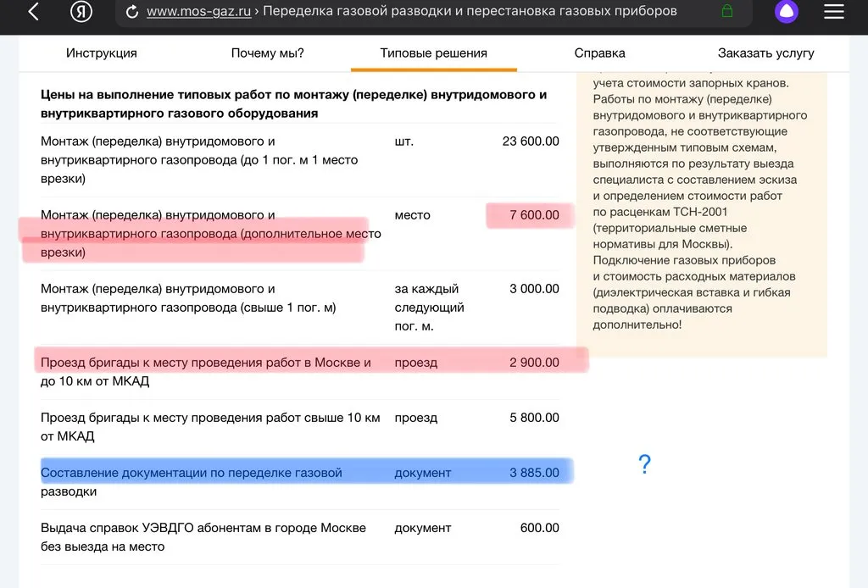The image size is (868, 588).
Task: Click the unit 'за каждый следующий пог. м.'
Action: 429,308
